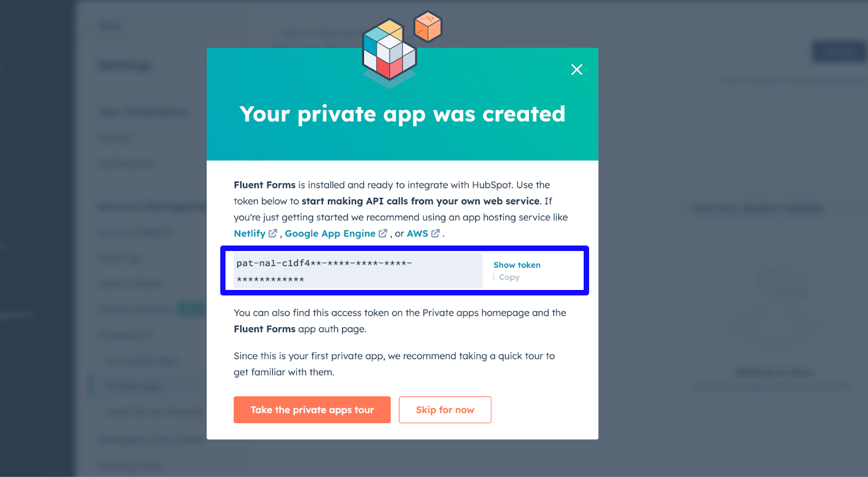The height and width of the screenshot is (477, 868).
Task: Open the Google App Engine link
Action: click(x=330, y=234)
